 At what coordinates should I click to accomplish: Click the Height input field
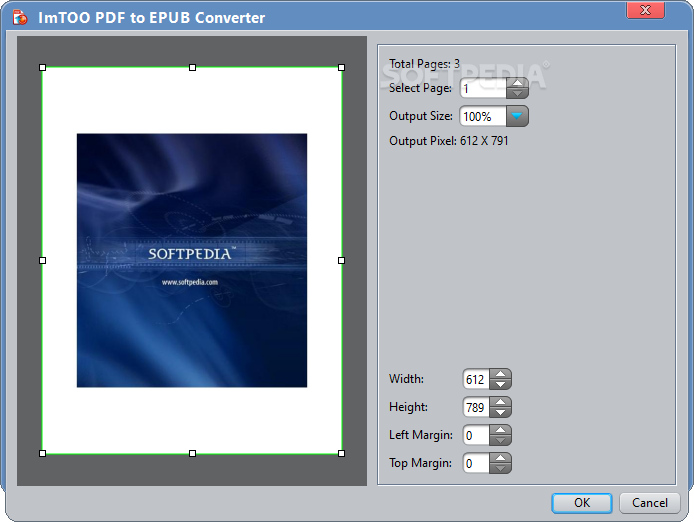pos(476,407)
